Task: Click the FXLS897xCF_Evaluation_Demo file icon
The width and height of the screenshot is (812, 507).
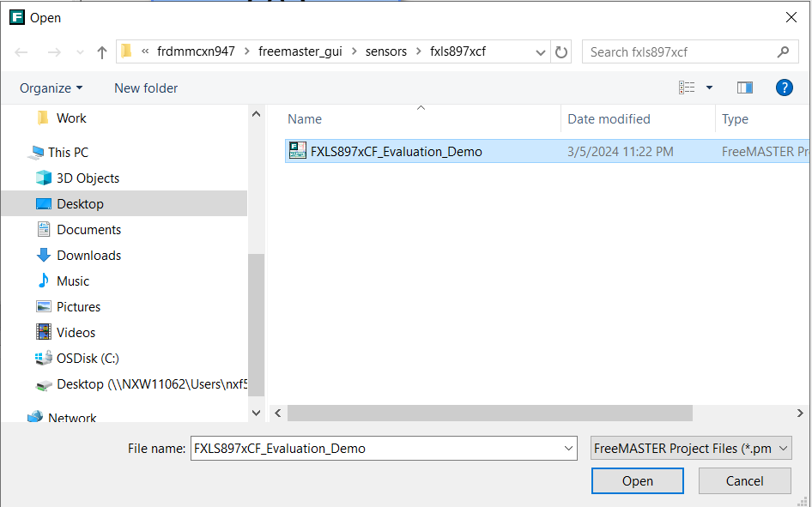Action: (297, 150)
